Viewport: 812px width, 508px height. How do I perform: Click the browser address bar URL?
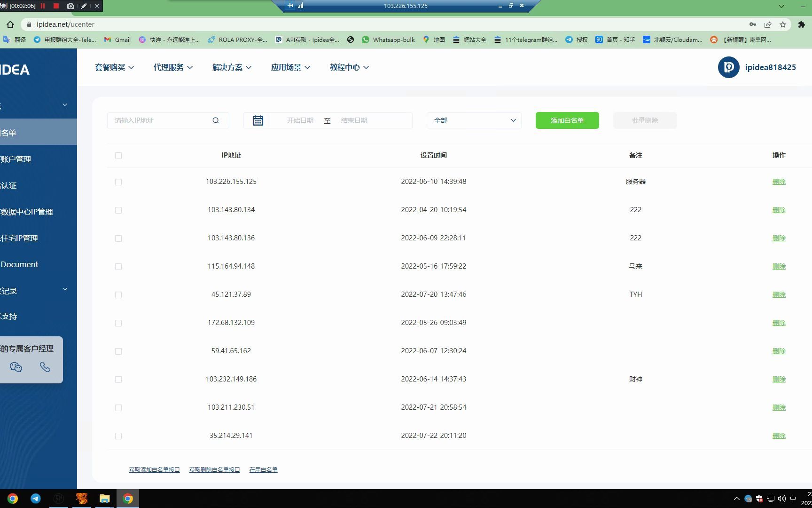65,24
